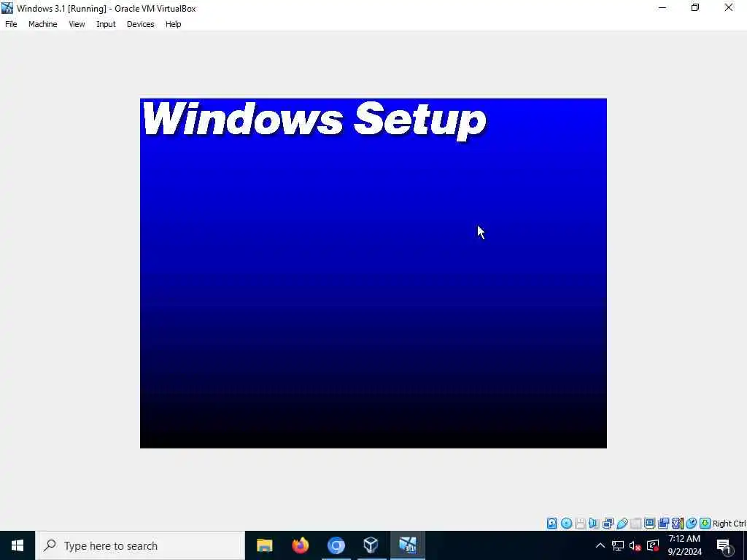Screen dimensions: 747x560
Task: Open the USB devices status icon
Action: [622, 524]
